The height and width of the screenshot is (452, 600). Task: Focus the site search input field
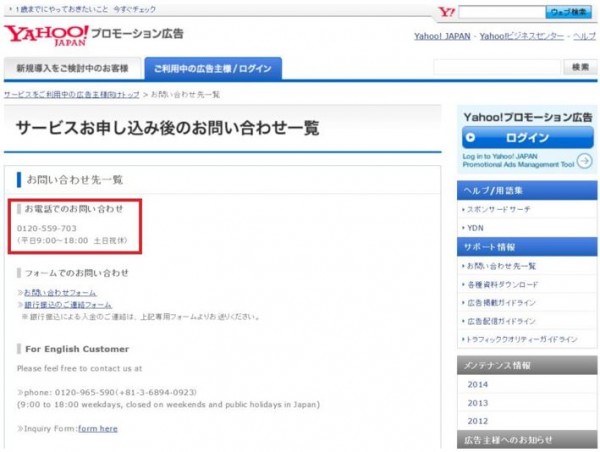click(497, 67)
